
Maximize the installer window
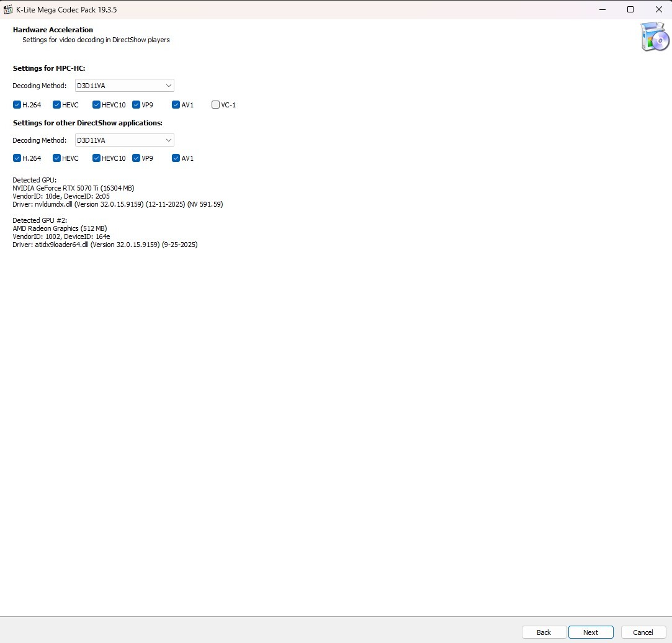tap(630, 9)
